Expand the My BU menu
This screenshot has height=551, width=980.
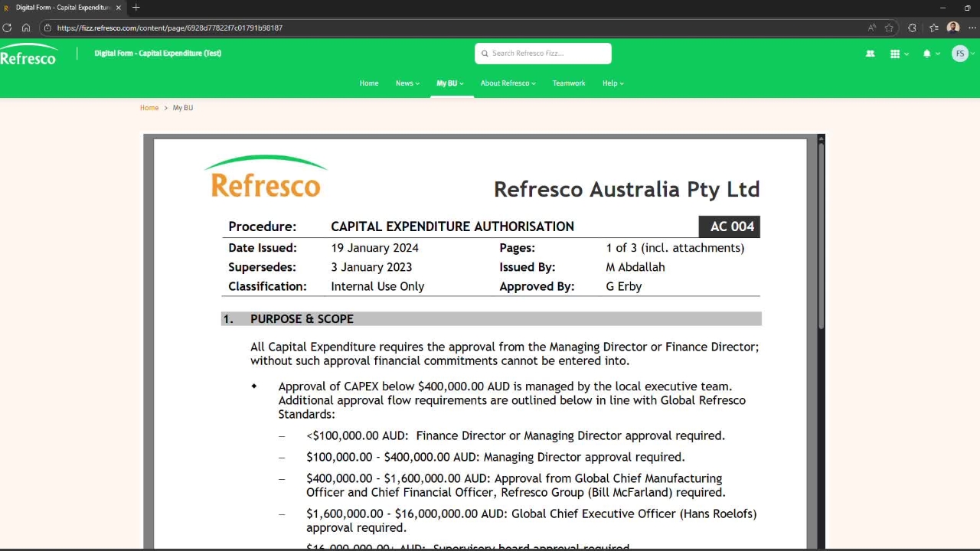(450, 83)
